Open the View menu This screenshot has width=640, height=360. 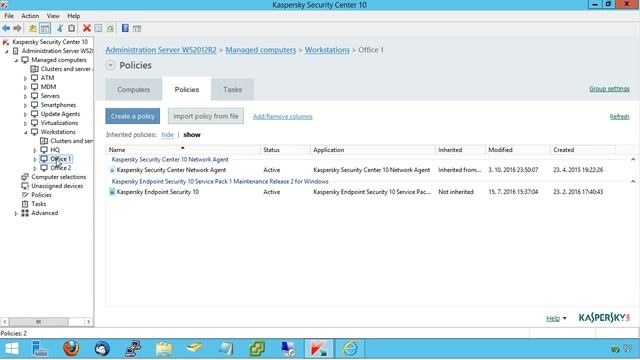(x=53, y=16)
